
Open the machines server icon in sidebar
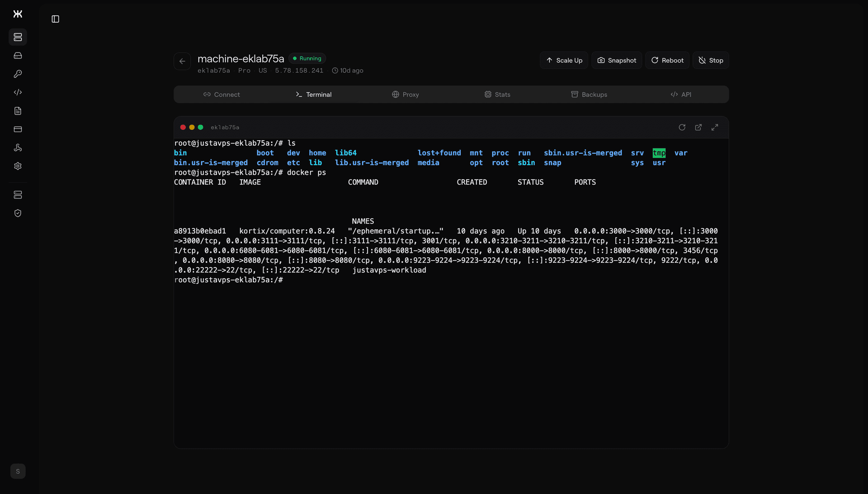(x=18, y=37)
